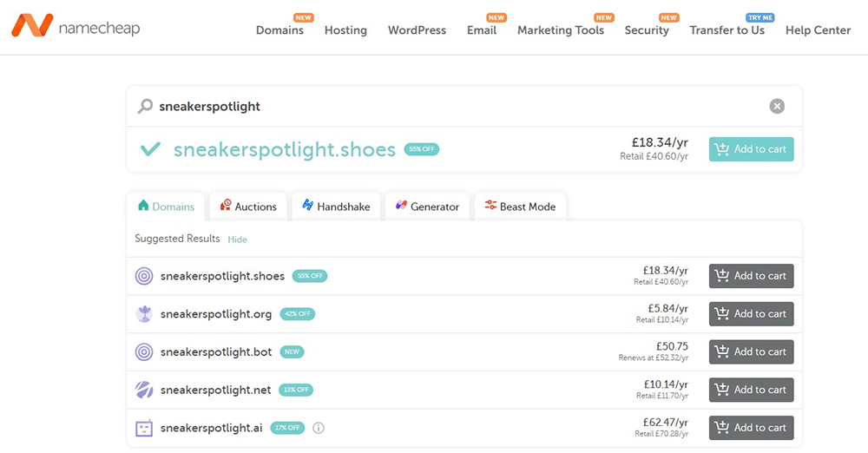This screenshot has width=868, height=453.
Task: Switch to the Auctions tab
Action: click(248, 207)
